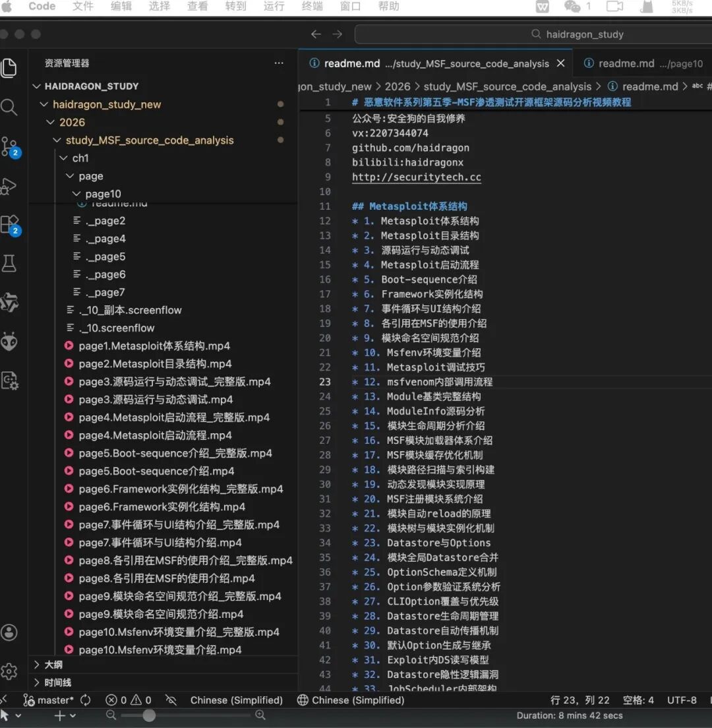Click the globe language icon in status bar
This screenshot has height=728, width=712.
coord(303,700)
